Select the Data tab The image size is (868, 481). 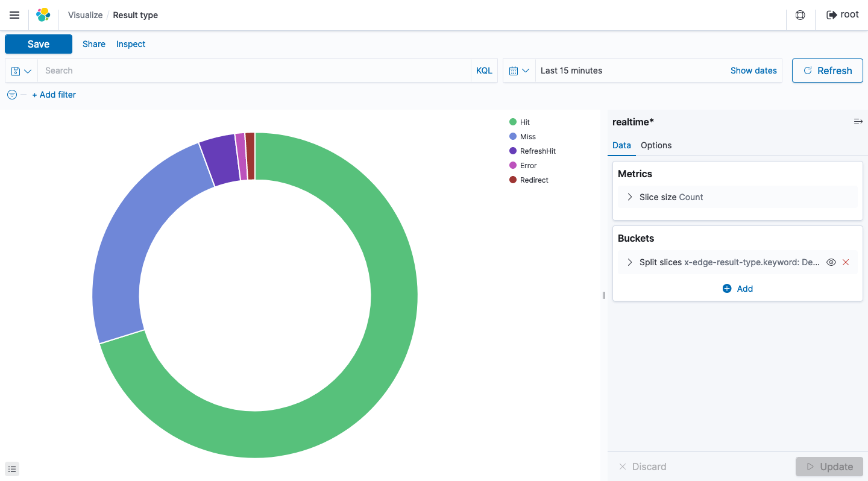coord(621,145)
